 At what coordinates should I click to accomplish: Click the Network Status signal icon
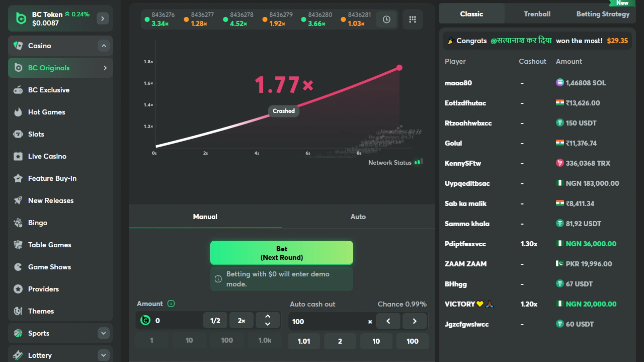click(x=418, y=162)
